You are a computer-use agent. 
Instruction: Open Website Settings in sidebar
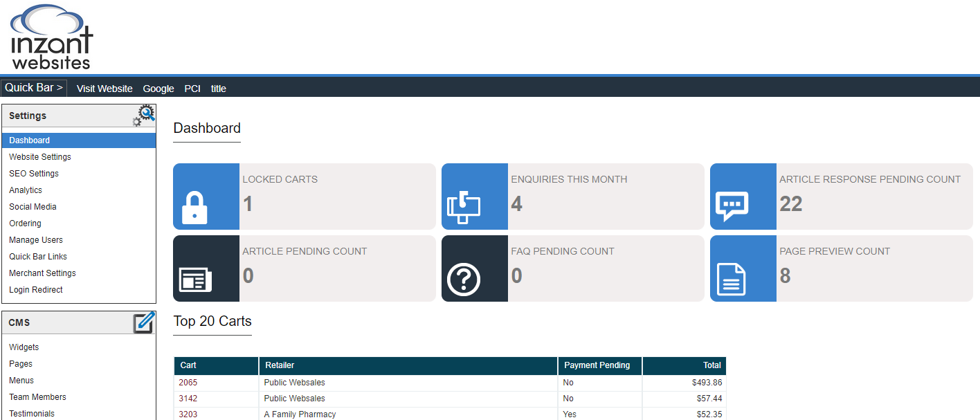(40, 157)
